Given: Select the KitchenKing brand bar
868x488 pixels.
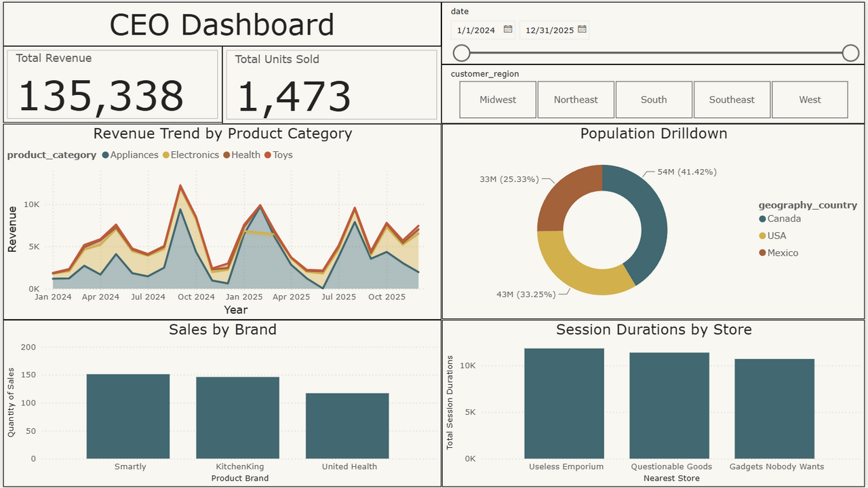Looking at the screenshot, I should 238,417.
